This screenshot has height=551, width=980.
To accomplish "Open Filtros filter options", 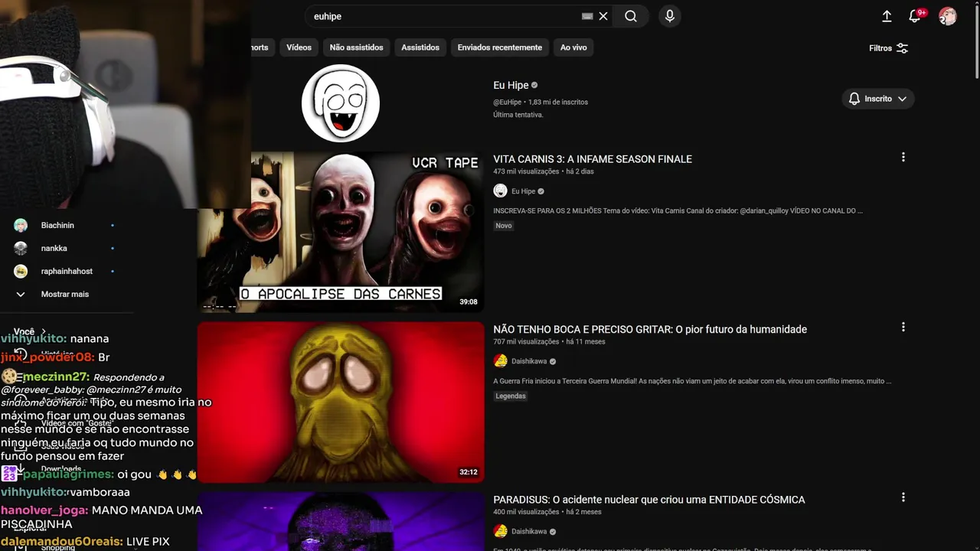I will [889, 48].
